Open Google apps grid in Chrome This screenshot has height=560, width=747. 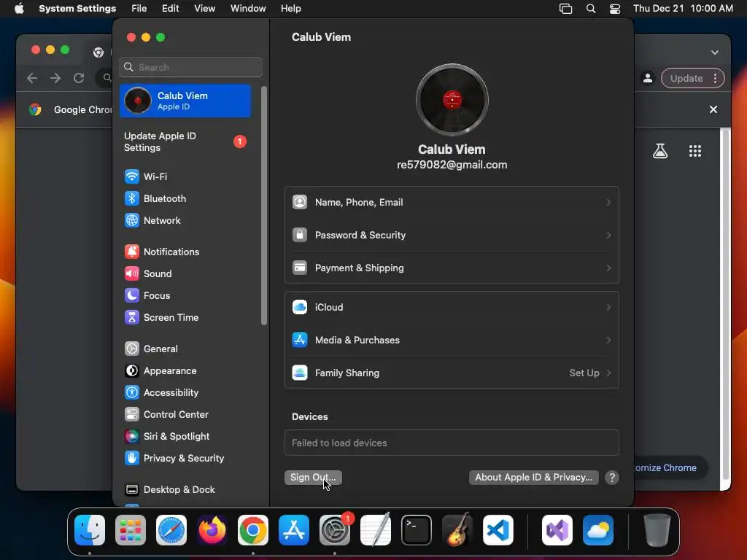[x=695, y=152]
